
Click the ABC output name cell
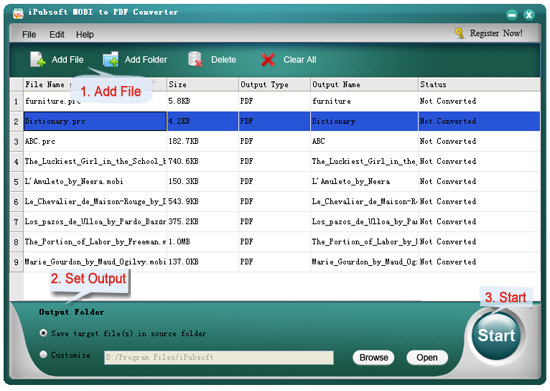click(364, 141)
